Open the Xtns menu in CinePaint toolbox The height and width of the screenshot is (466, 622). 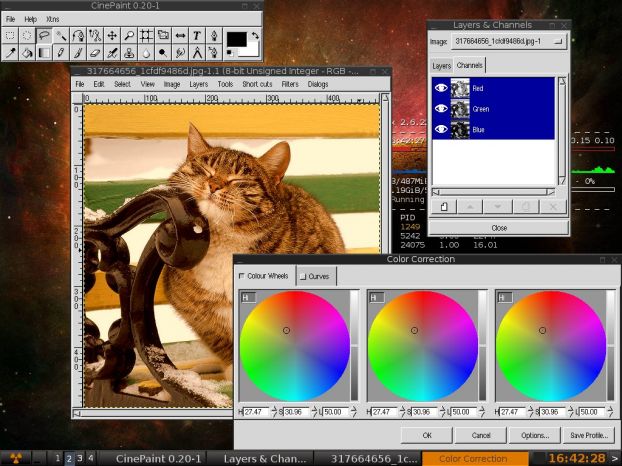point(52,19)
